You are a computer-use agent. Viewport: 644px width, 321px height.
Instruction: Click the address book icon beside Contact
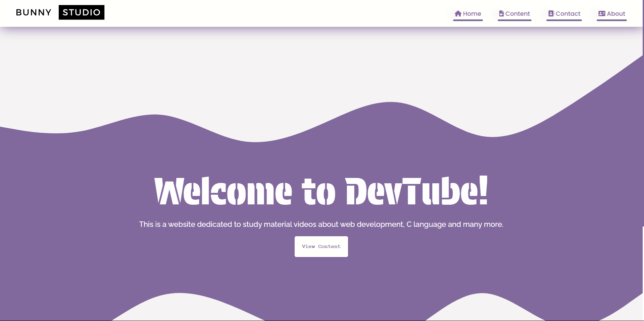pos(551,13)
